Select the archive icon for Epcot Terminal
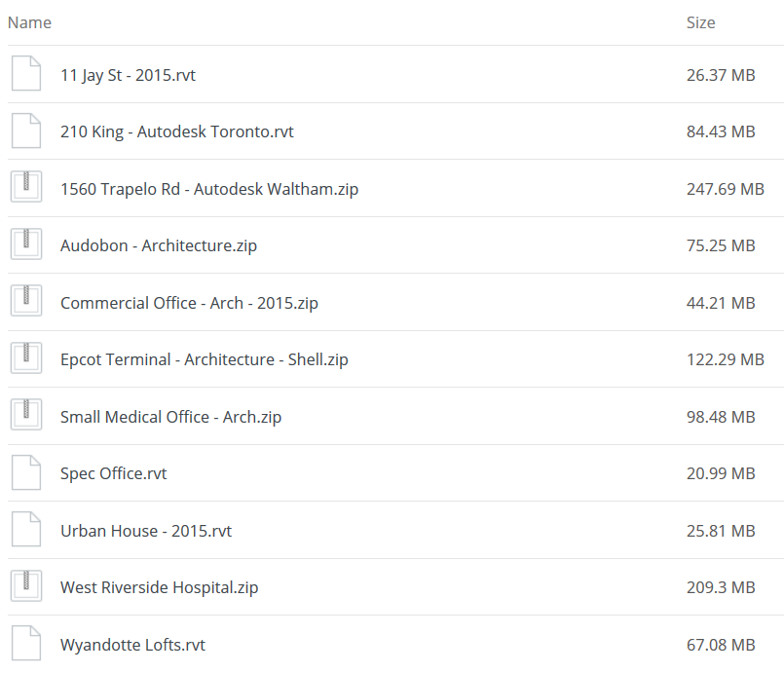The height and width of the screenshot is (673, 784). (26, 358)
